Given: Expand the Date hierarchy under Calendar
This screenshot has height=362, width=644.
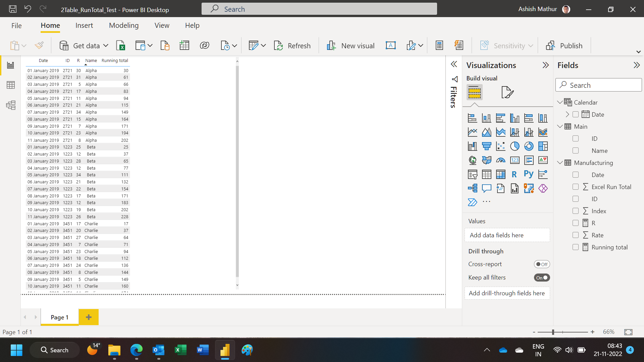Looking at the screenshot, I should pyautogui.click(x=567, y=114).
